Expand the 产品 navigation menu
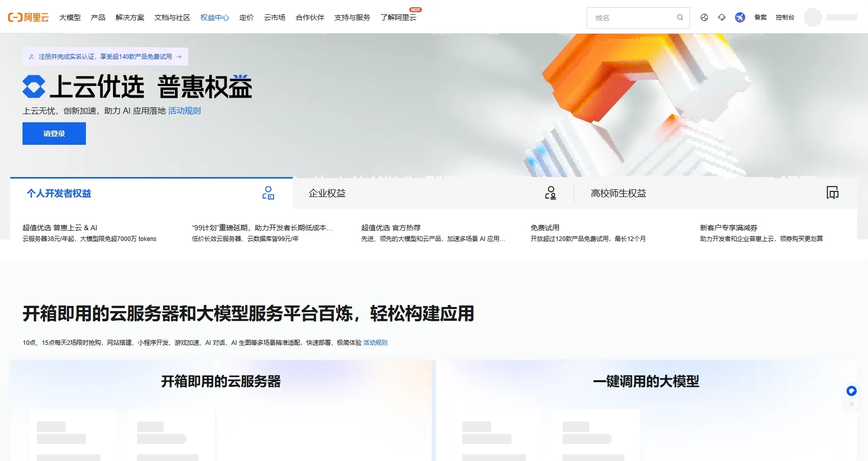 click(x=98, y=17)
